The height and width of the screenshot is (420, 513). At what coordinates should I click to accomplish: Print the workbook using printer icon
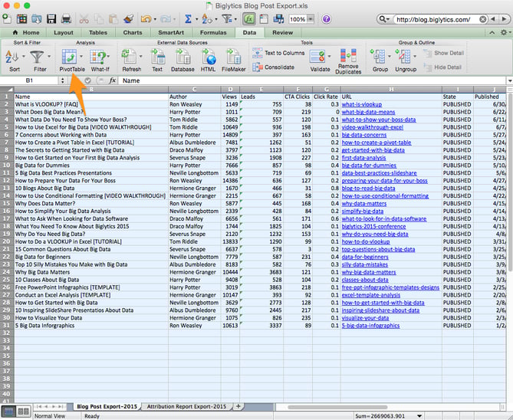(66, 18)
